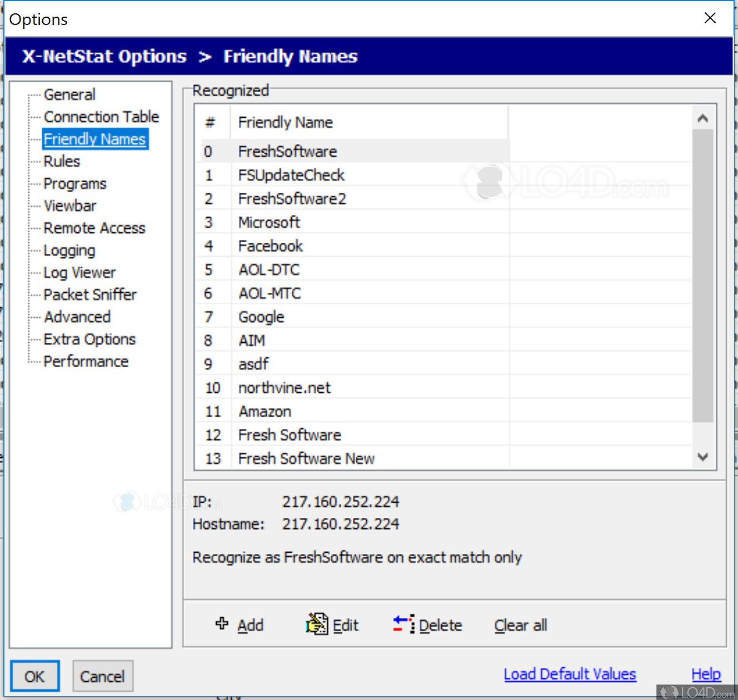Click the scrollbar up arrow
This screenshot has height=700, width=738.
(702, 118)
